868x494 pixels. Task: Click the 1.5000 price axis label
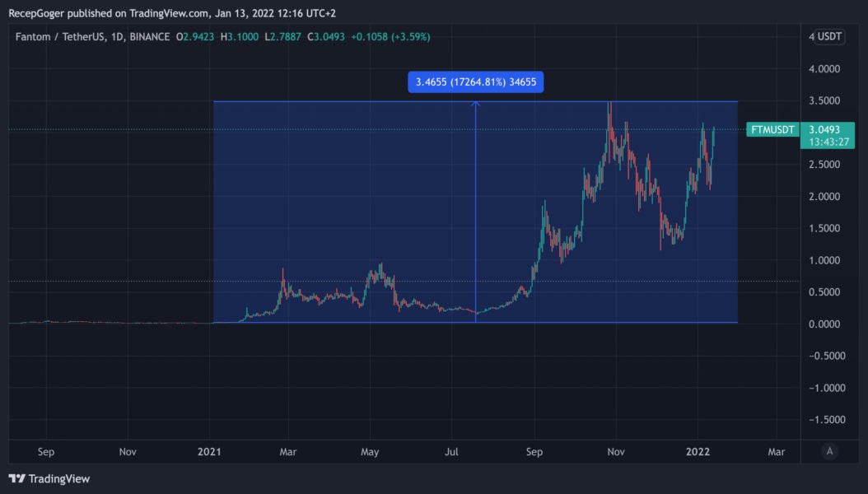tap(824, 228)
